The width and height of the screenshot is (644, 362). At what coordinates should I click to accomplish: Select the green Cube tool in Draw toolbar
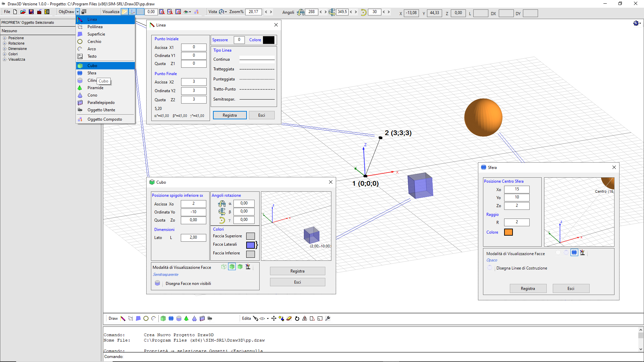tap(163, 318)
